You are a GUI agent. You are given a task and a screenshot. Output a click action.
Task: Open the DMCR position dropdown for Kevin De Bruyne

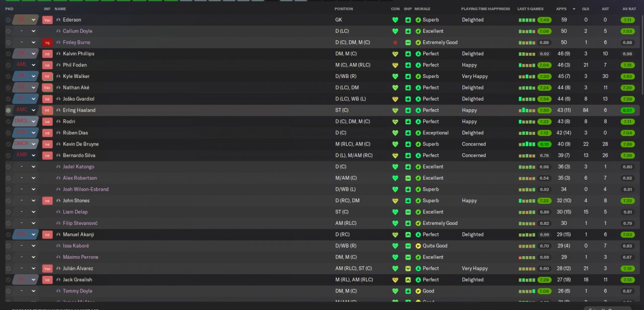click(26, 144)
